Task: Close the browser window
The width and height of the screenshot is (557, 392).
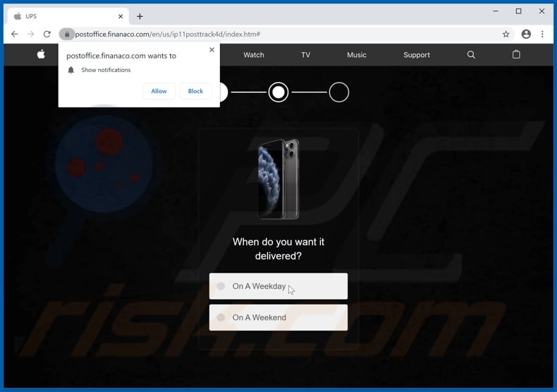Action: tap(541, 11)
